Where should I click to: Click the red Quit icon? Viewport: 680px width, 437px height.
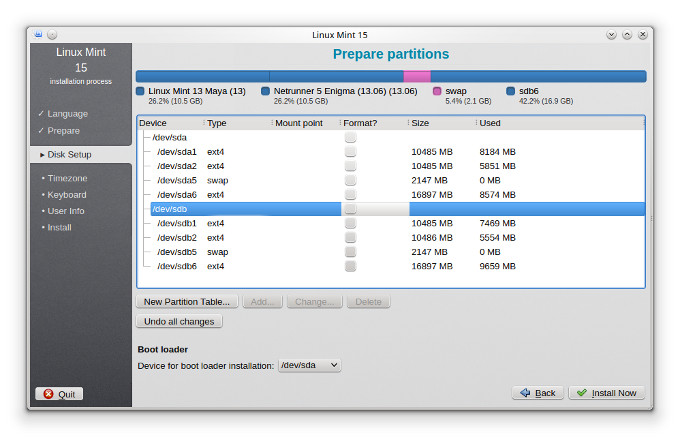pyautogui.click(x=48, y=394)
